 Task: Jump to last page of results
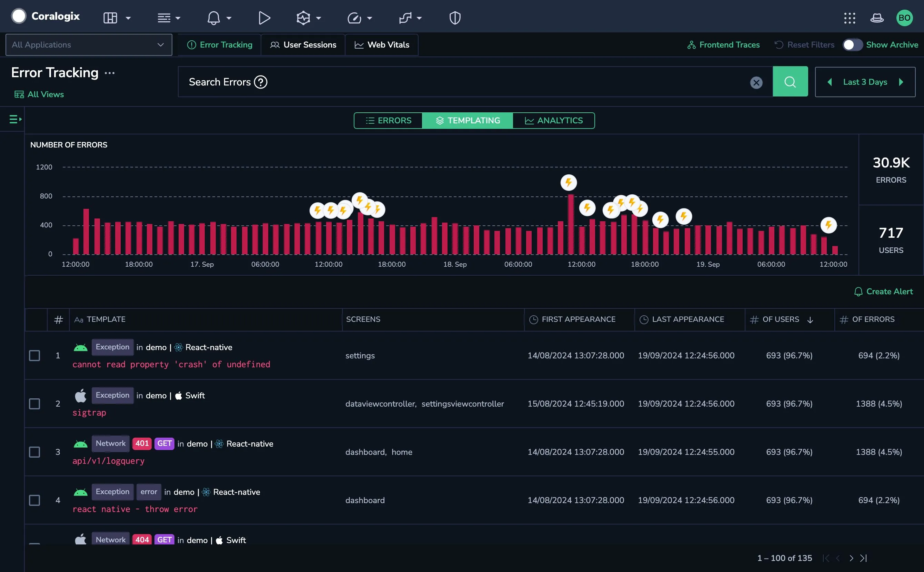(863, 558)
